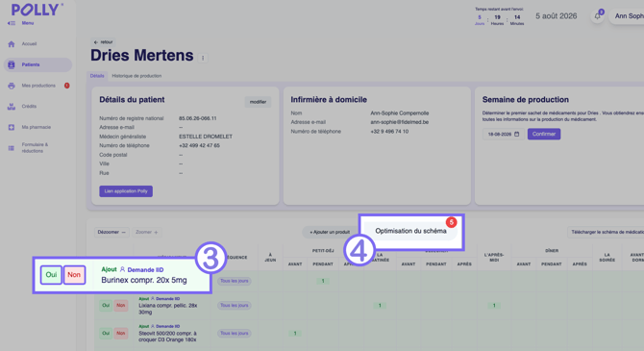Open the calendar icon in production date field
The height and width of the screenshot is (351, 644).
pos(517,134)
